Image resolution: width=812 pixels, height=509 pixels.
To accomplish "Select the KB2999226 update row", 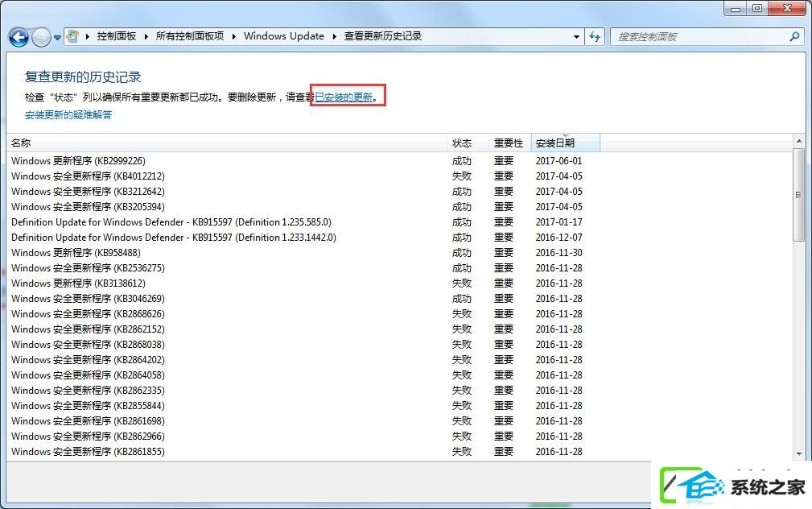I will click(399, 161).
